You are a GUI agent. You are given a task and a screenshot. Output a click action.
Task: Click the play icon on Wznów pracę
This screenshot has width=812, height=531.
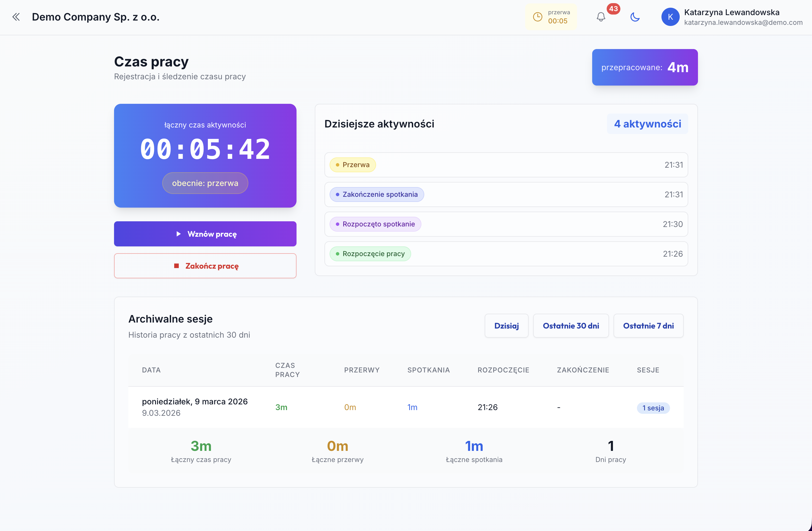point(179,234)
